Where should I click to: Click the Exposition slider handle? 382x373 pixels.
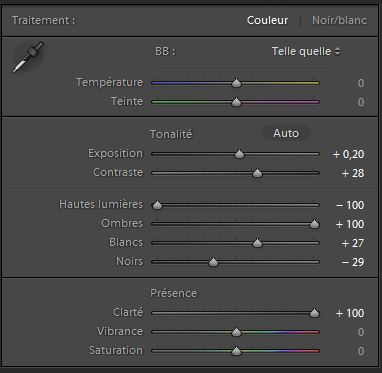[x=239, y=154]
